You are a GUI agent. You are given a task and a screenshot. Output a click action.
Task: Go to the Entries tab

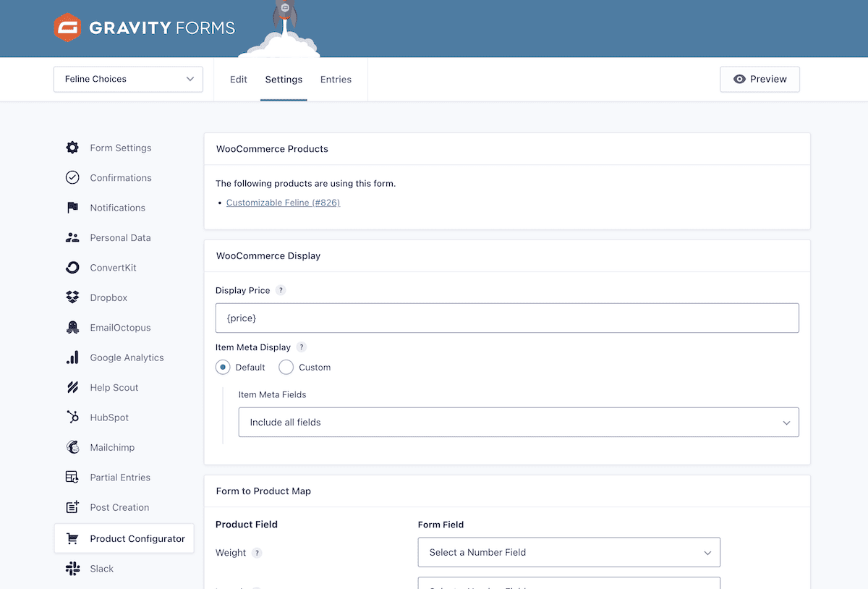click(336, 79)
